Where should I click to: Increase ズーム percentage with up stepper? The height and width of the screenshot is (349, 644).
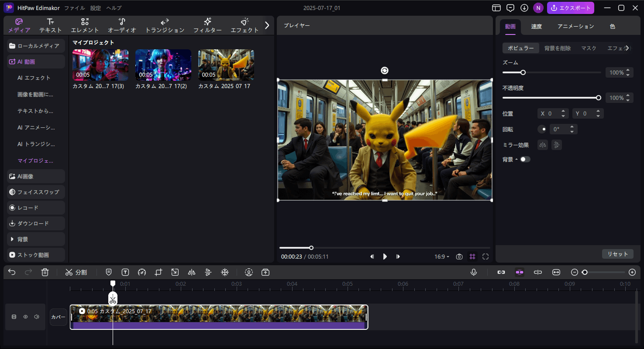coord(628,70)
